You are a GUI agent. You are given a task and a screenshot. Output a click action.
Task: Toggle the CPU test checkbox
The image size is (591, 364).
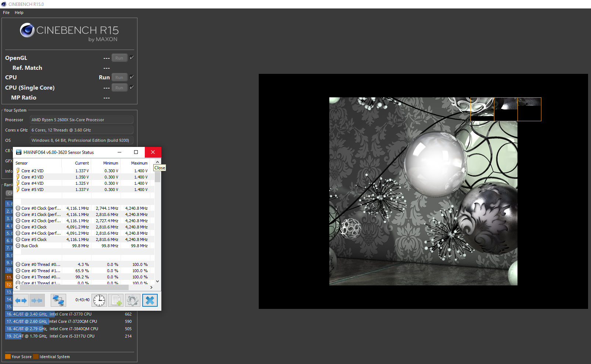[132, 77]
